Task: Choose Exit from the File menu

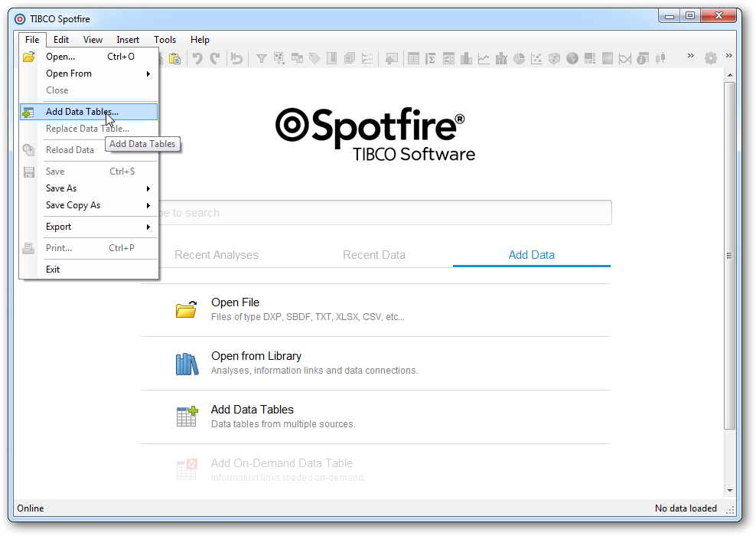Action: (53, 270)
